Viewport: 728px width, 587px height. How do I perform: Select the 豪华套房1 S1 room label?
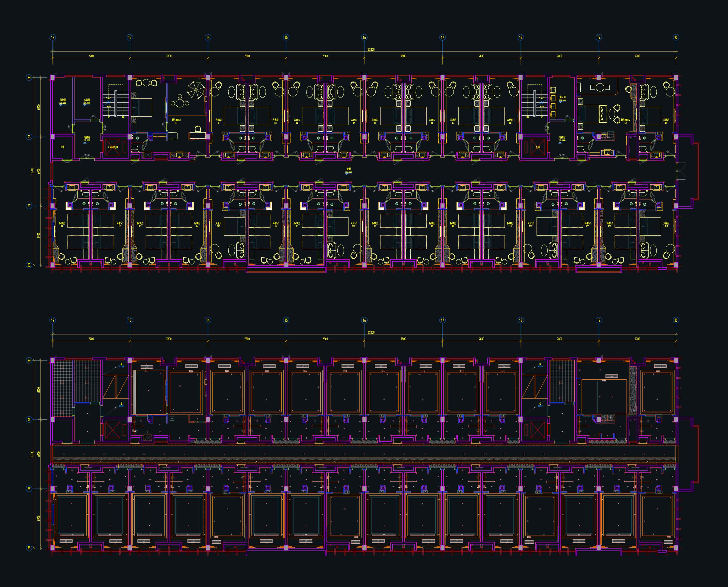coord(176,121)
